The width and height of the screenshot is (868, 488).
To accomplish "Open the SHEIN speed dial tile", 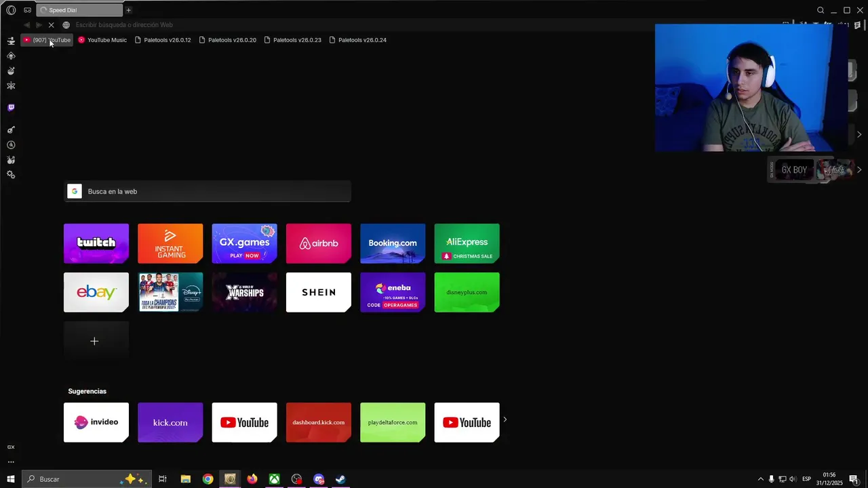I will (319, 292).
